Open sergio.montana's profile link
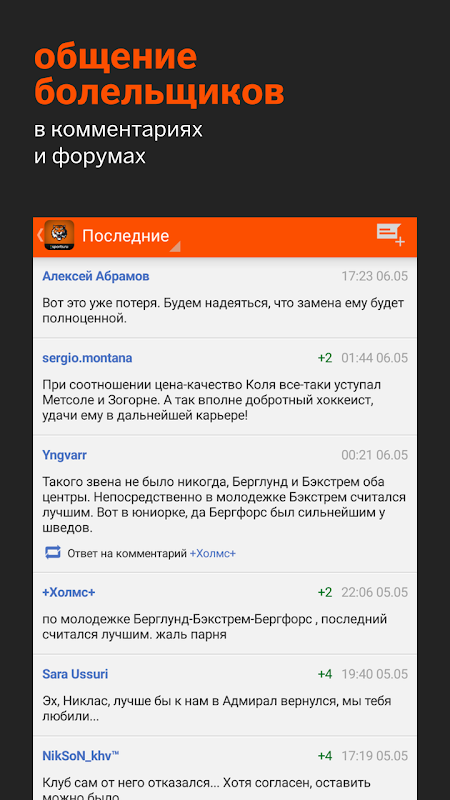The image size is (450, 800). pos(87,358)
